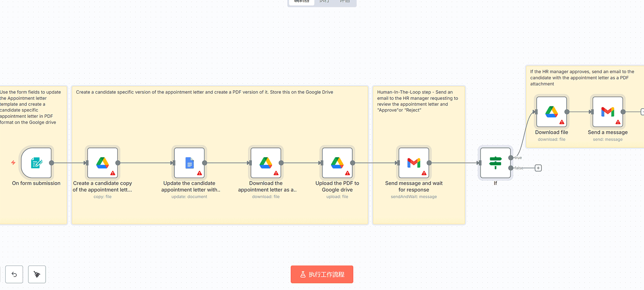Click the undo arrow button
Screen dimensions: 644x290
(x=14, y=274)
